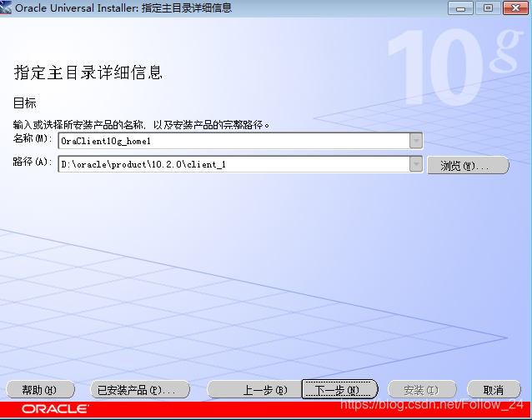Click the 浏览(W)... browse button
532x420 pixels.
pyautogui.click(x=468, y=165)
